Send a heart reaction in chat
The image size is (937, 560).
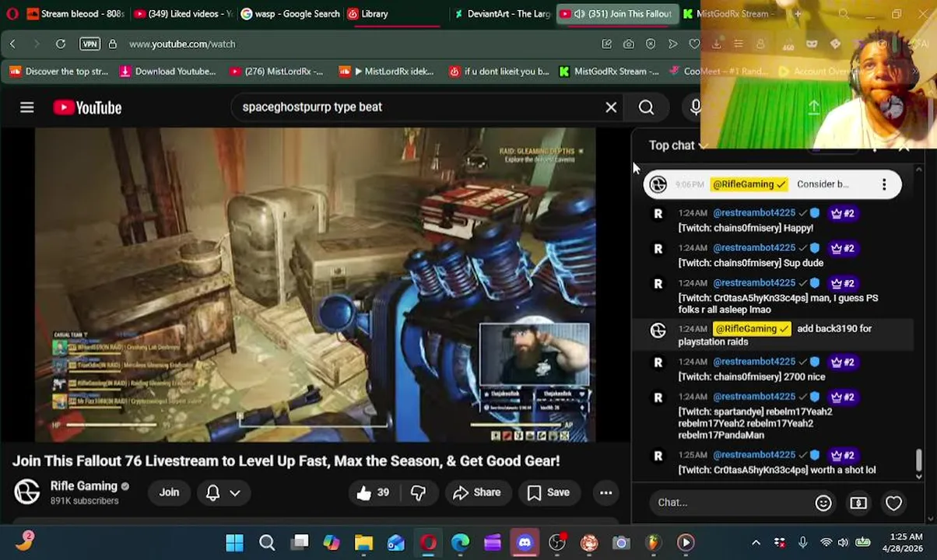pyautogui.click(x=893, y=502)
